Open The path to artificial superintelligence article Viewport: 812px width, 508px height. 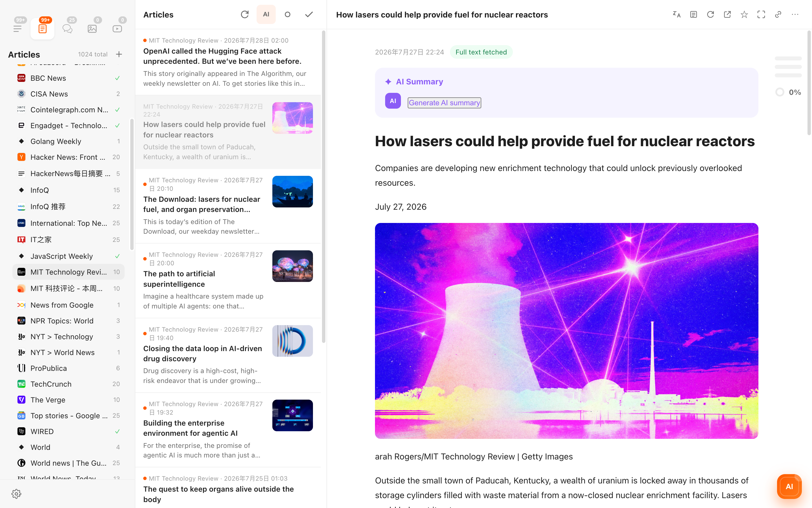[x=228, y=280]
